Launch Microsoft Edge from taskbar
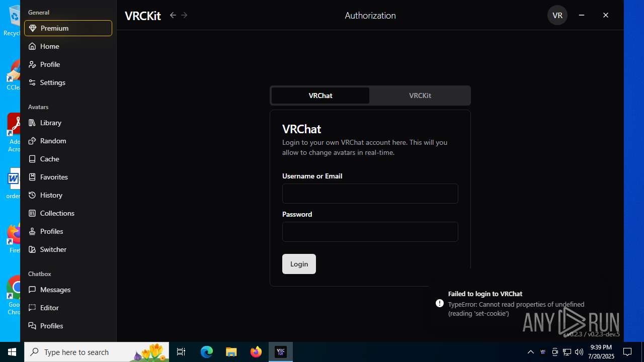 207,352
